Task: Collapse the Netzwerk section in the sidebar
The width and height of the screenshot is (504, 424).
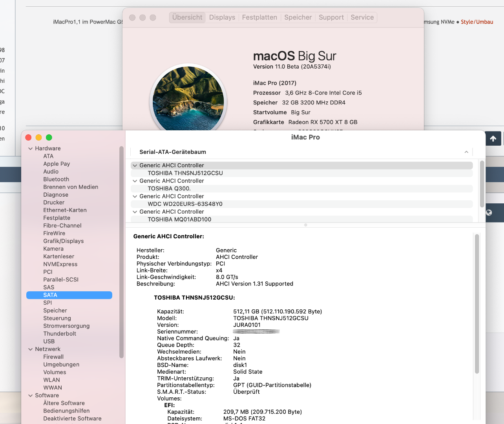Action: [x=31, y=349]
